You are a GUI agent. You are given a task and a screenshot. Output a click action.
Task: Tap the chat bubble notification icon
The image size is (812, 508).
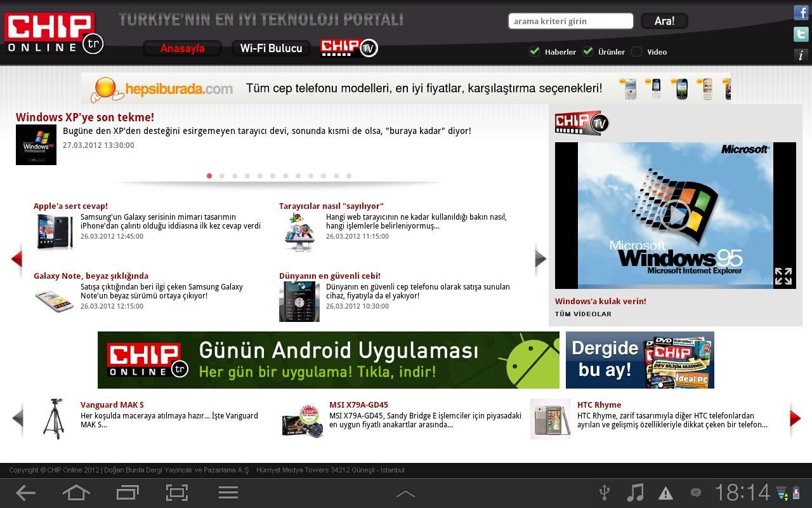tap(696, 493)
